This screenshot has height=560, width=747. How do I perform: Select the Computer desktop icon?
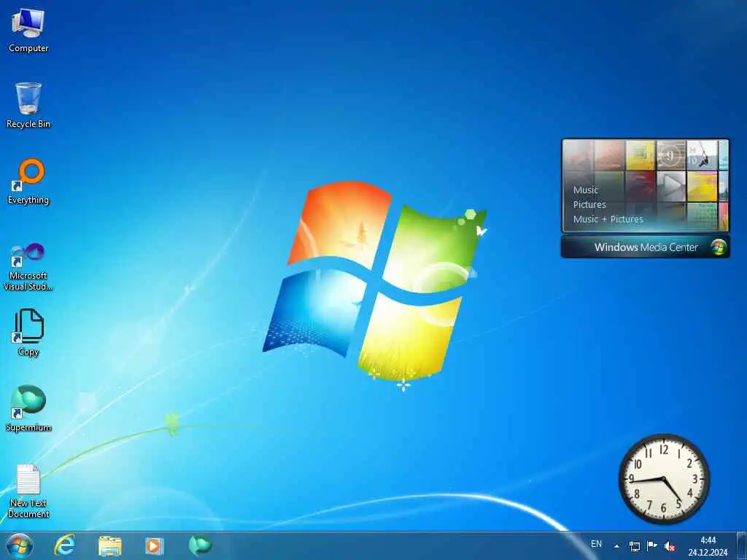(28, 31)
